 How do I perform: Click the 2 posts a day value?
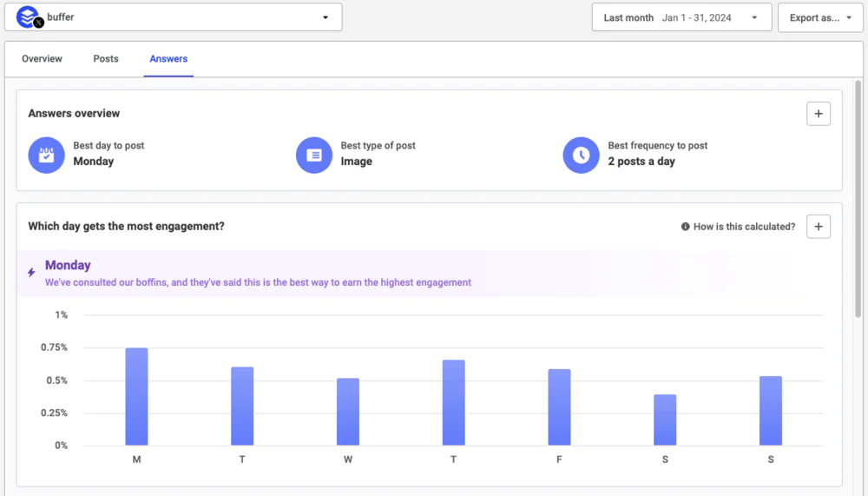click(641, 162)
